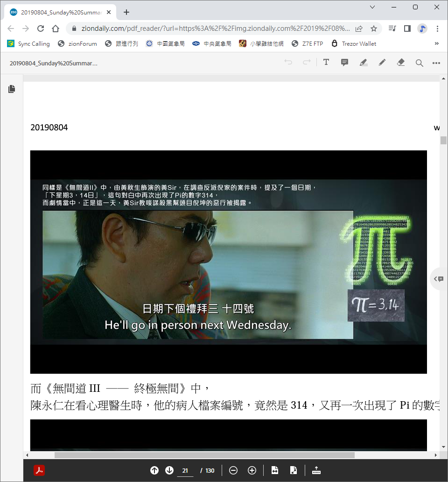Select the Add Text tool
Viewport: 448px width, 482px height.
click(x=326, y=63)
